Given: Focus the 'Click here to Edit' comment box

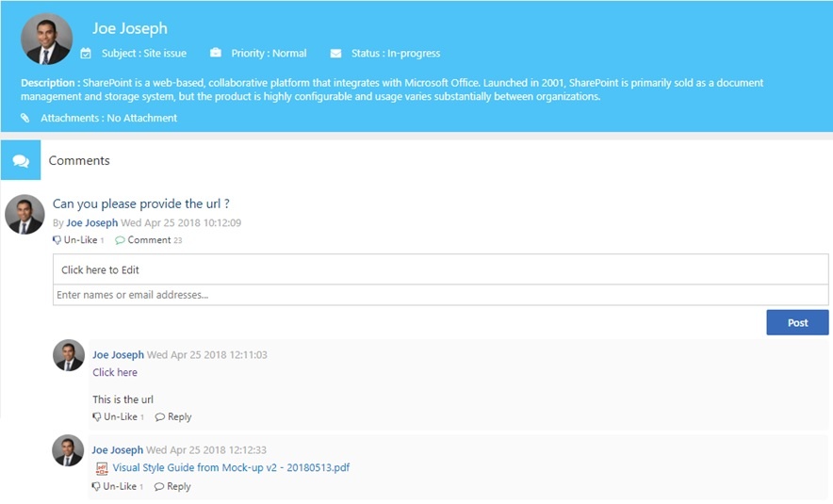Looking at the screenshot, I should 440,269.
